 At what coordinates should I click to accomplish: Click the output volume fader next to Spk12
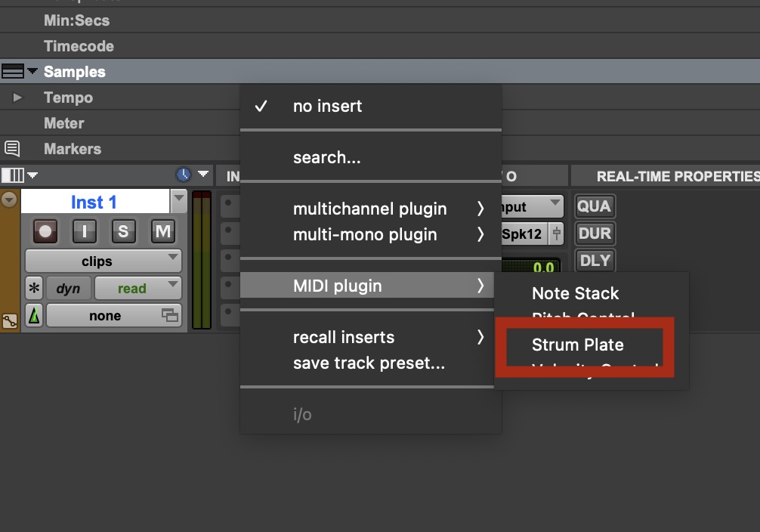point(557,234)
